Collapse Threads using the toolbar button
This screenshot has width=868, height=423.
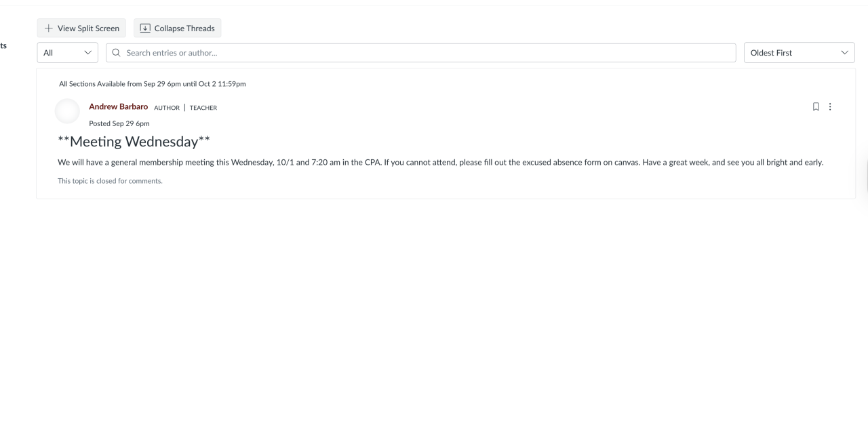click(177, 28)
